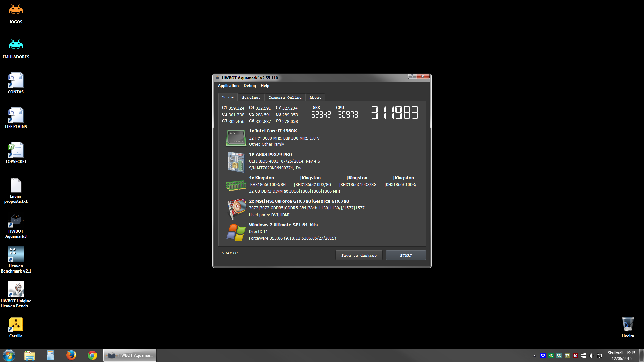644x362 pixels.
Task: Click the C1 value 359.324
Action: (236, 108)
